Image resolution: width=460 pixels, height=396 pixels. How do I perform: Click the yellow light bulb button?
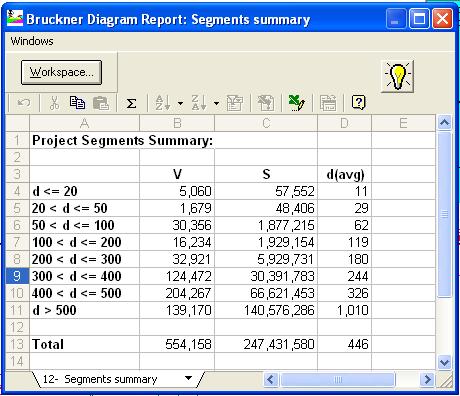click(x=397, y=76)
